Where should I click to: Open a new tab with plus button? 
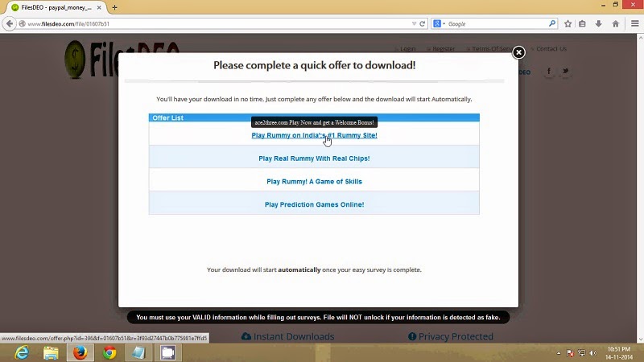(x=114, y=7)
